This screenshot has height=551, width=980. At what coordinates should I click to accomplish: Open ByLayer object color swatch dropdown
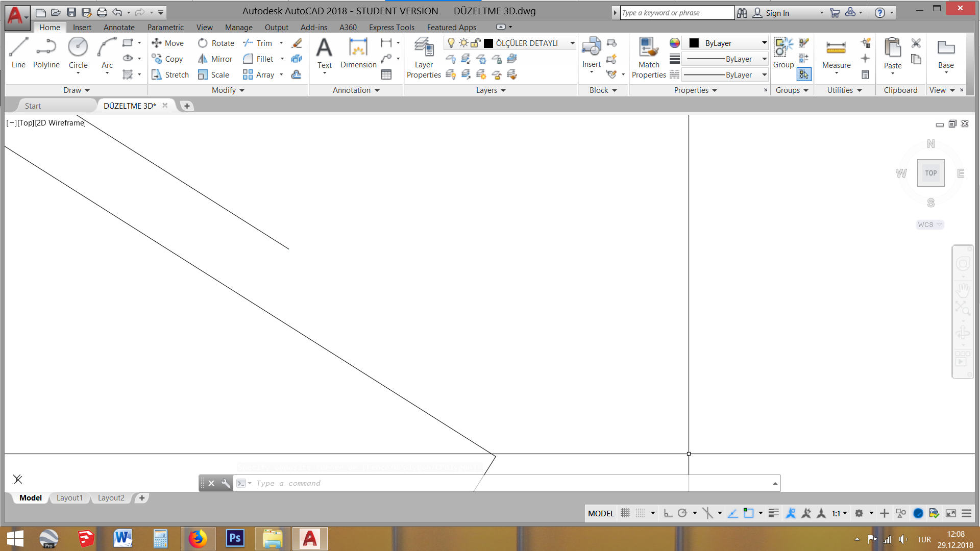coord(764,43)
